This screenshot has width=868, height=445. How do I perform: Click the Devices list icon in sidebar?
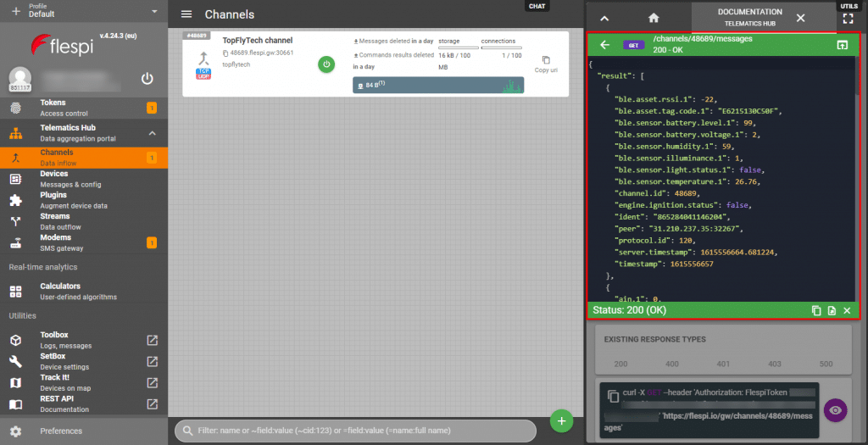coord(15,179)
